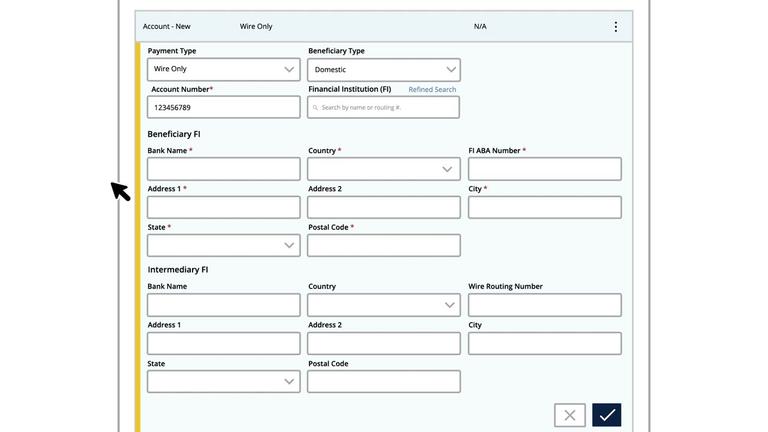Open the Beneficiary Type dropdown
Image resolution: width=768 pixels, height=432 pixels.
(384, 70)
